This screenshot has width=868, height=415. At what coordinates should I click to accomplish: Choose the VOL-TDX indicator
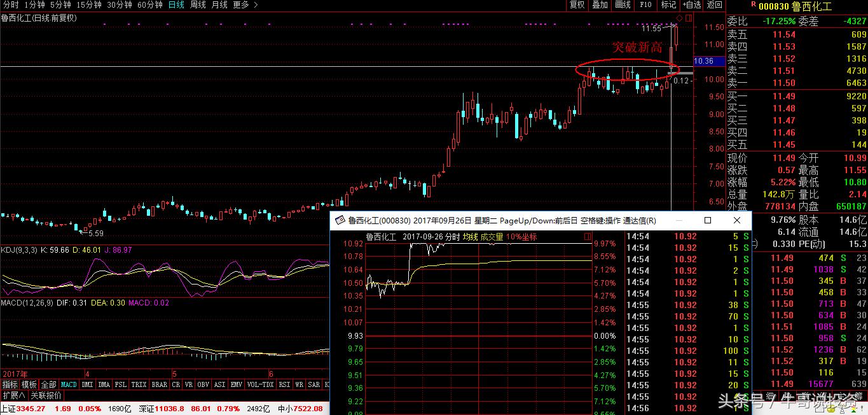(x=261, y=384)
